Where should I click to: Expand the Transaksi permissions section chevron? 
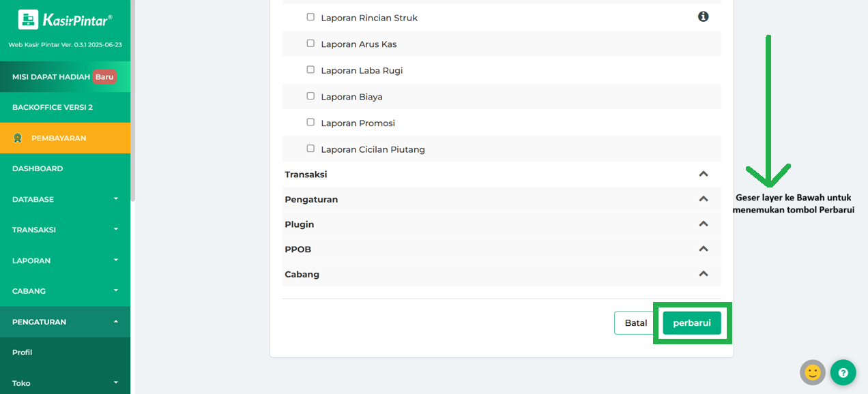point(704,174)
